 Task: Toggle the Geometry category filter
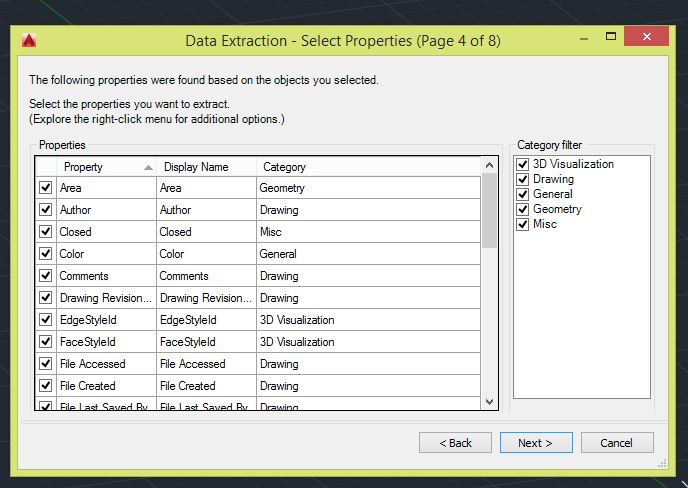[x=523, y=209]
